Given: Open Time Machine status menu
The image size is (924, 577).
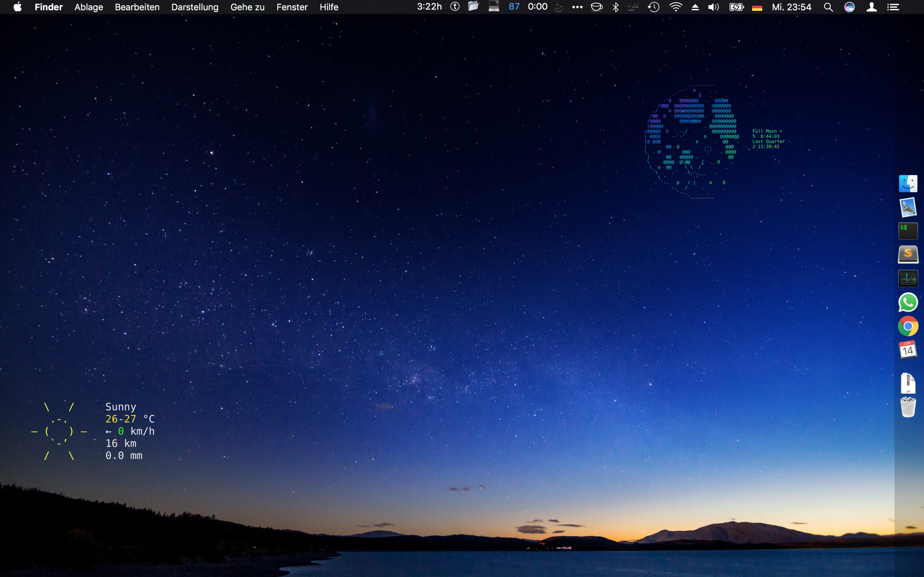Looking at the screenshot, I should tap(654, 7).
